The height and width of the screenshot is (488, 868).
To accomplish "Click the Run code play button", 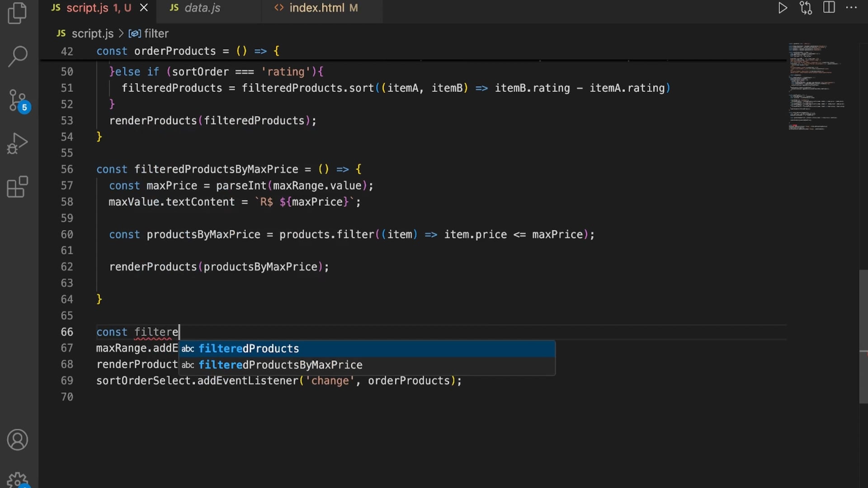I will (783, 8).
